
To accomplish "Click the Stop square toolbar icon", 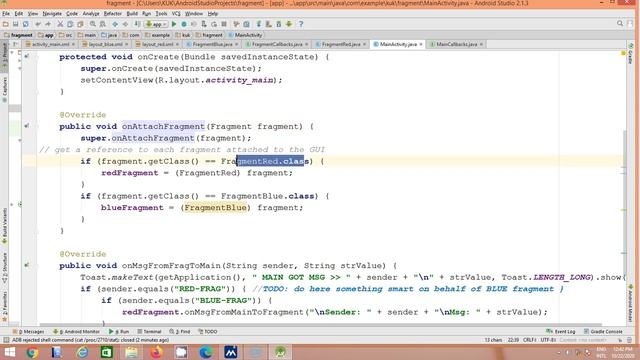I will [224, 24].
